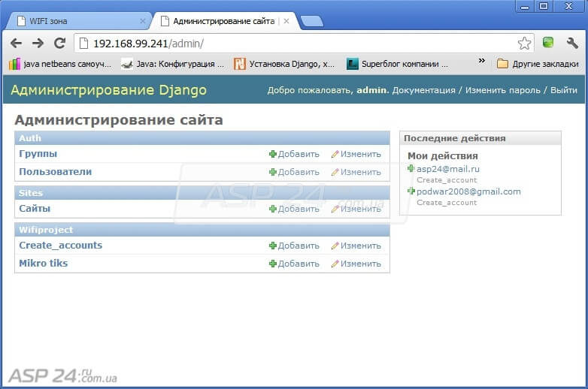
Task: Click the Выйти logout link
Action: coord(563,90)
